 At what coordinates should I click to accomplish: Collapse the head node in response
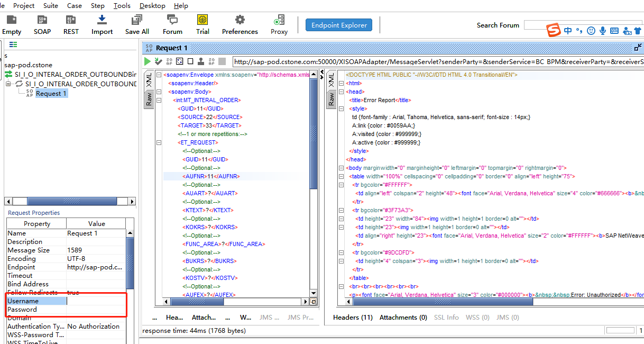coord(341,92)
